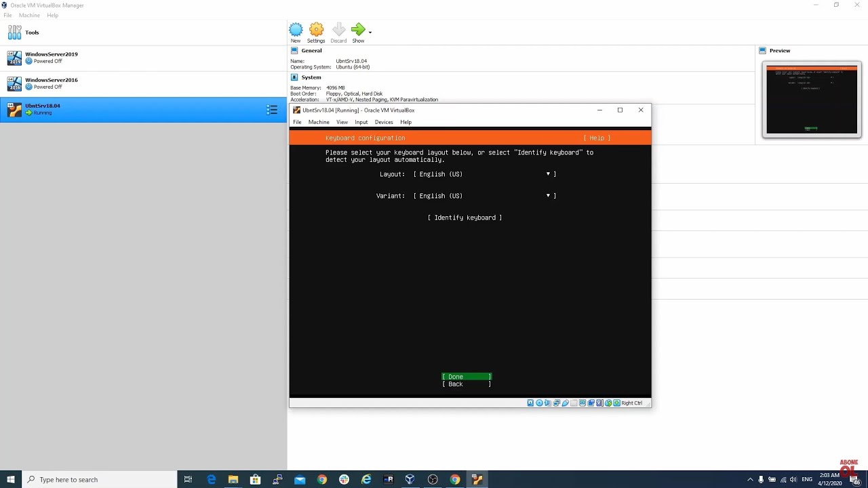Click the Right Ctrl host key label
Image resolution: width=868 pixels, height=488 pixels.
tap(632, 403)
